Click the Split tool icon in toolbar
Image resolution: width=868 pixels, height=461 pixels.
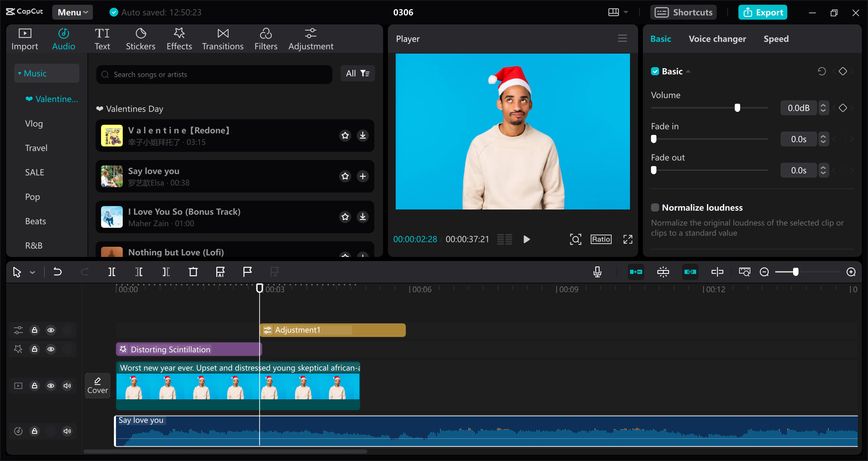(x=111, y=271)
